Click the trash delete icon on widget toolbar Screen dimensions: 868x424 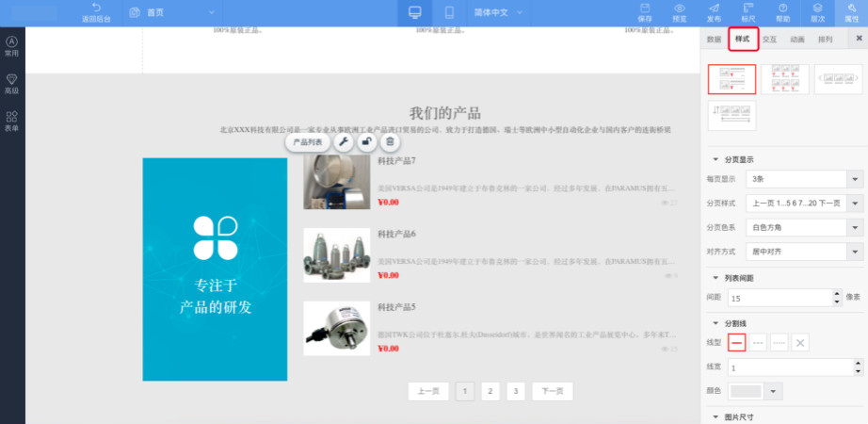[391, 142]
